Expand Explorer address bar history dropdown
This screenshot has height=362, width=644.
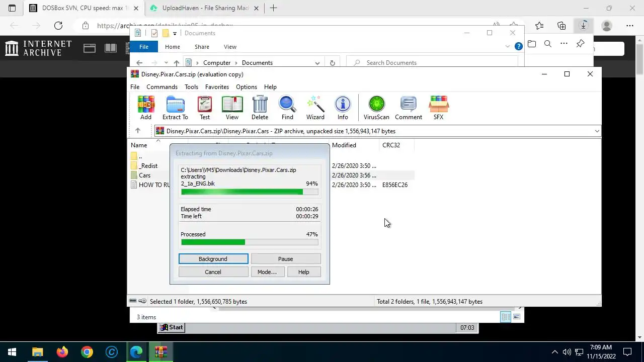317,63
